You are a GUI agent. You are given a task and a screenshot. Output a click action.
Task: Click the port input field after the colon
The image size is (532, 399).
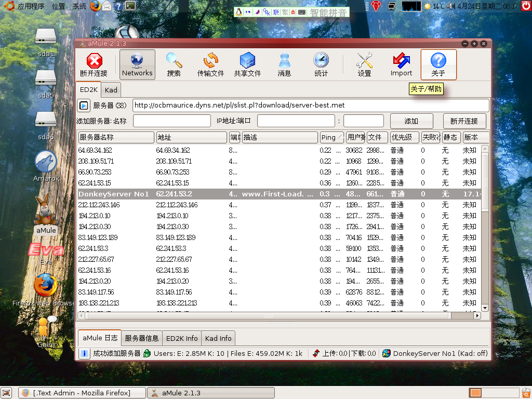(x=363, y=121)
